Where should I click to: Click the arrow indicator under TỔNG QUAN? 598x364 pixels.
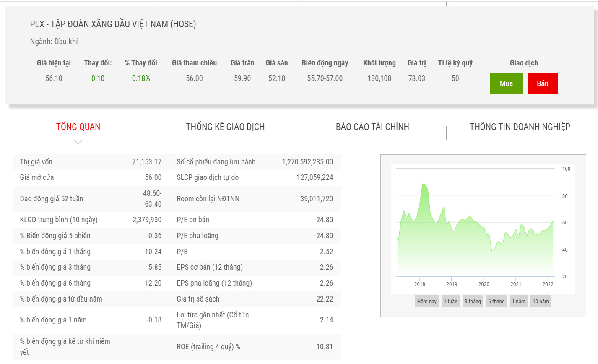tap(78, 142)
